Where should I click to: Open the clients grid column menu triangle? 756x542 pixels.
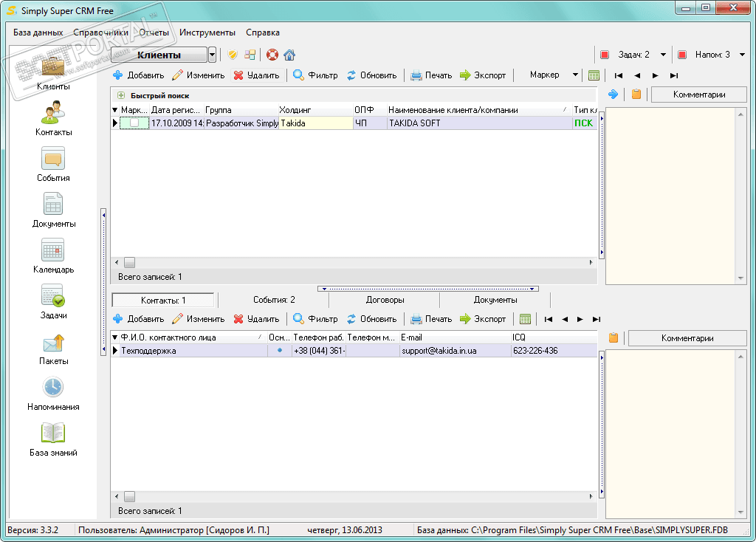(x=114, y=110)
